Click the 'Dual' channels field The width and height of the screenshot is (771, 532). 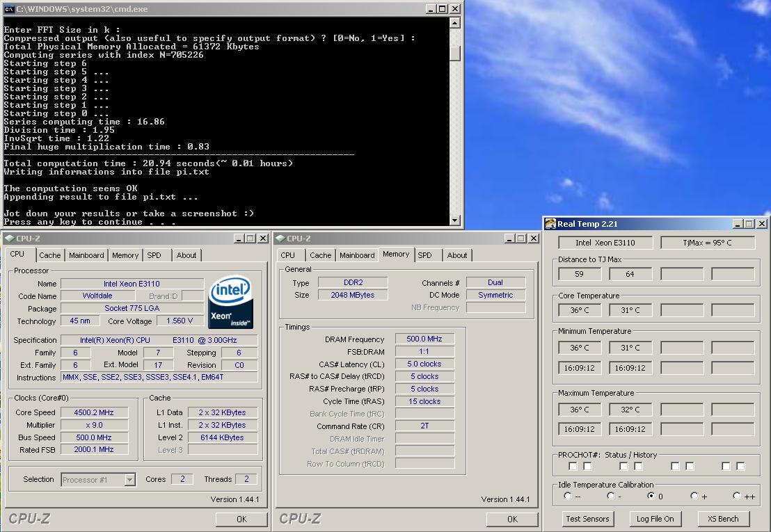click(x=495, y=282)
